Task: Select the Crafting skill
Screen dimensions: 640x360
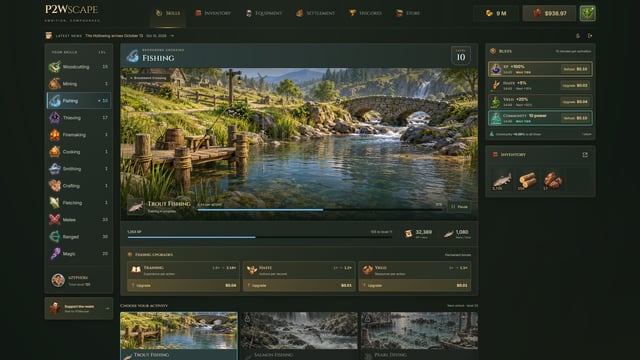Action: click(79, 186)
